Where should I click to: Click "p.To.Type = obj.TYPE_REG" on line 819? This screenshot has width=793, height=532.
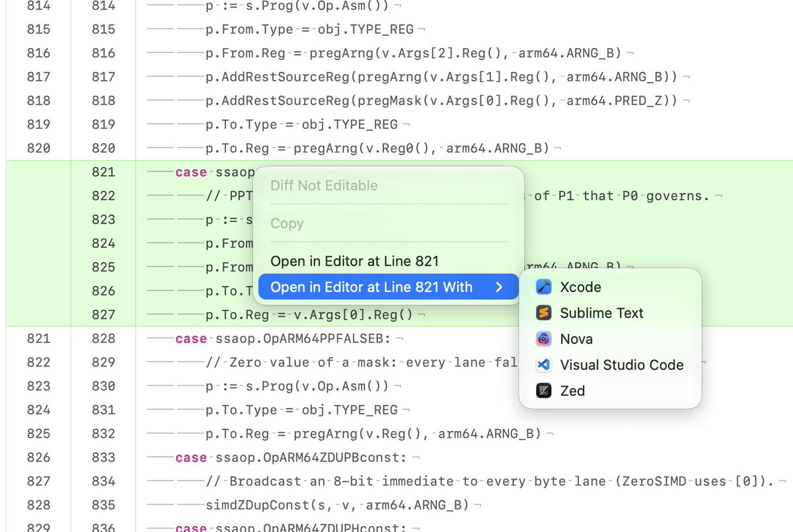coord(302,124)
